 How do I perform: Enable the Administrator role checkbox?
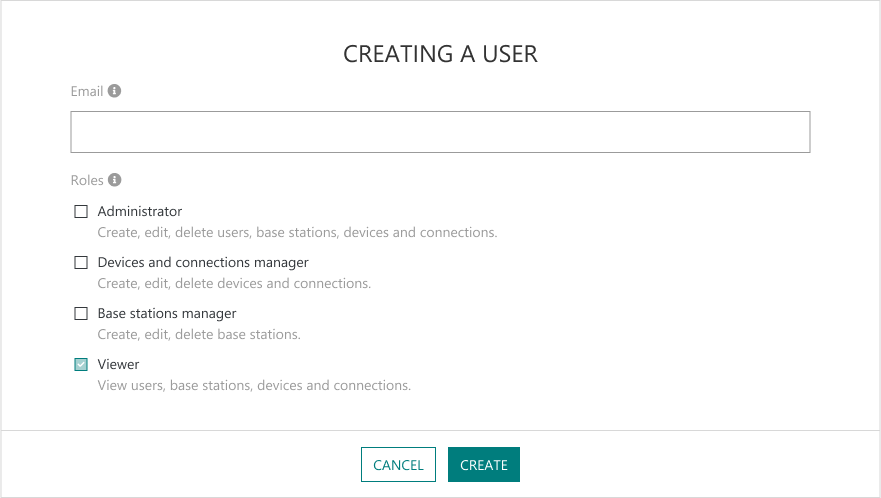click(81, 212)
